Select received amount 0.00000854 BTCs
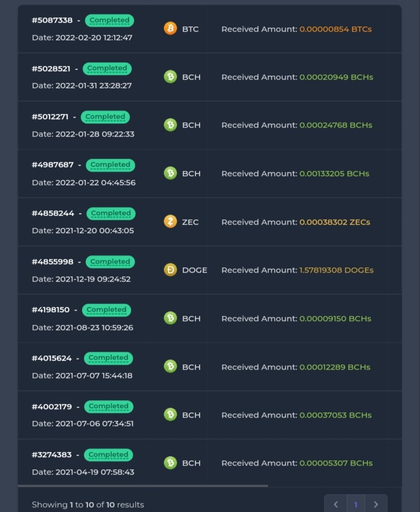 (336, 29)
